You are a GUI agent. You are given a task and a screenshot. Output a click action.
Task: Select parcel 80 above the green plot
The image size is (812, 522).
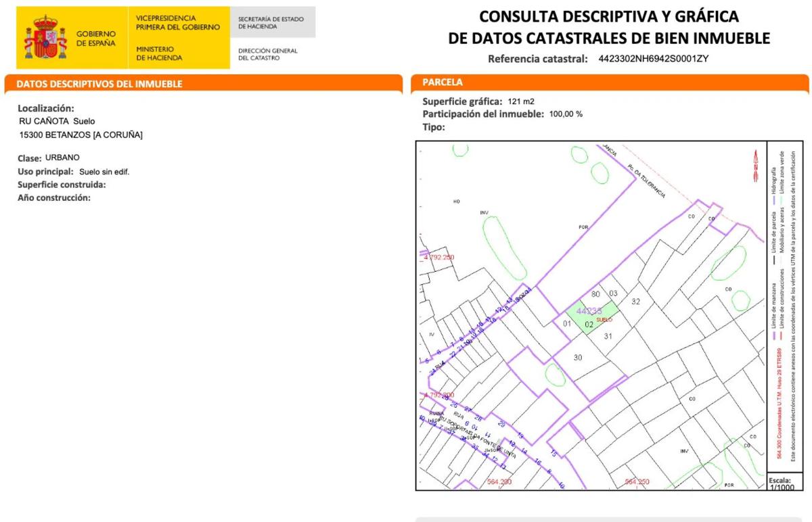click(x=595, y=294)
